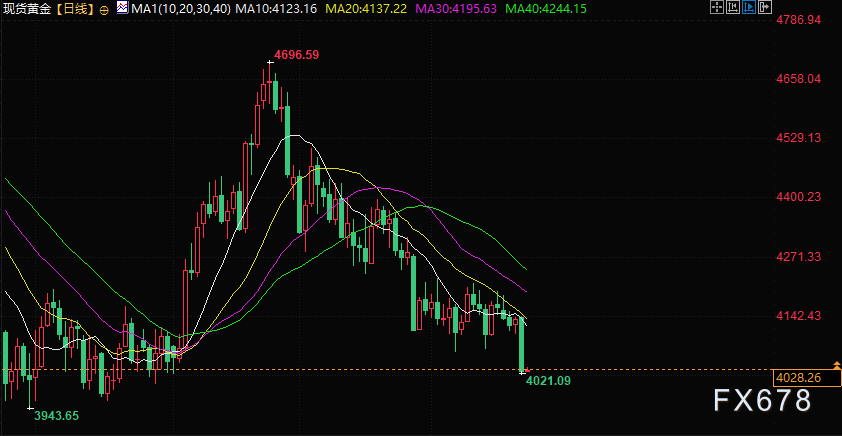842x436 pixels.
Task: Click the MA indicator chart icon
Action: (122, 8)
